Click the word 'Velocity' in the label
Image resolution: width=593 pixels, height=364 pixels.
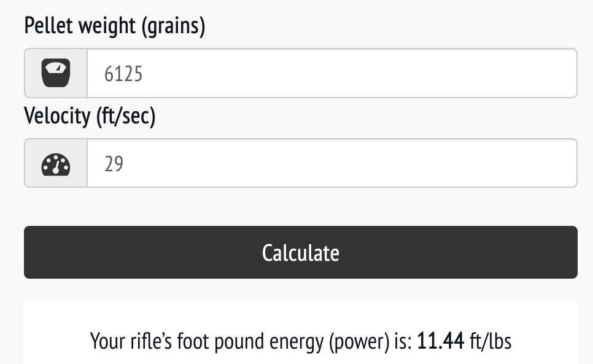point(57,115)
